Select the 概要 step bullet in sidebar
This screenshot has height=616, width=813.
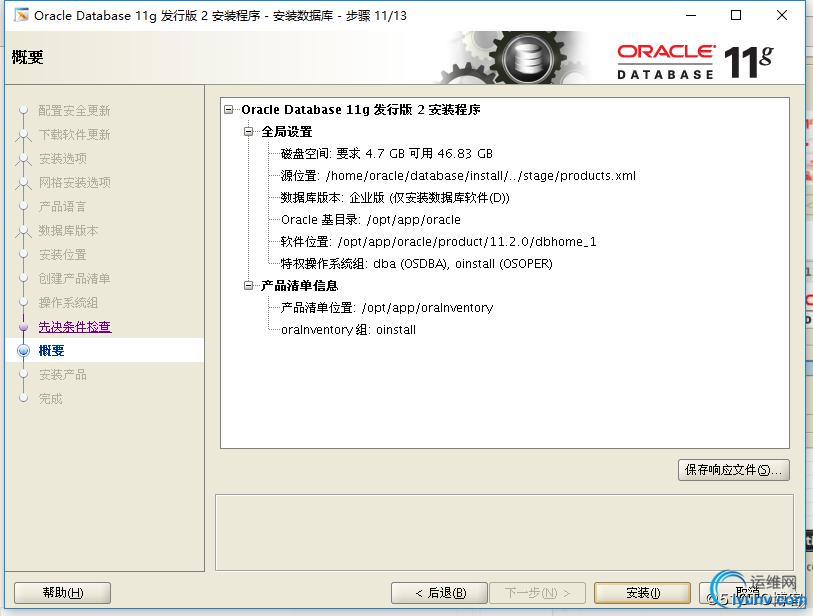pyautogui.click(x=23, y=351)
